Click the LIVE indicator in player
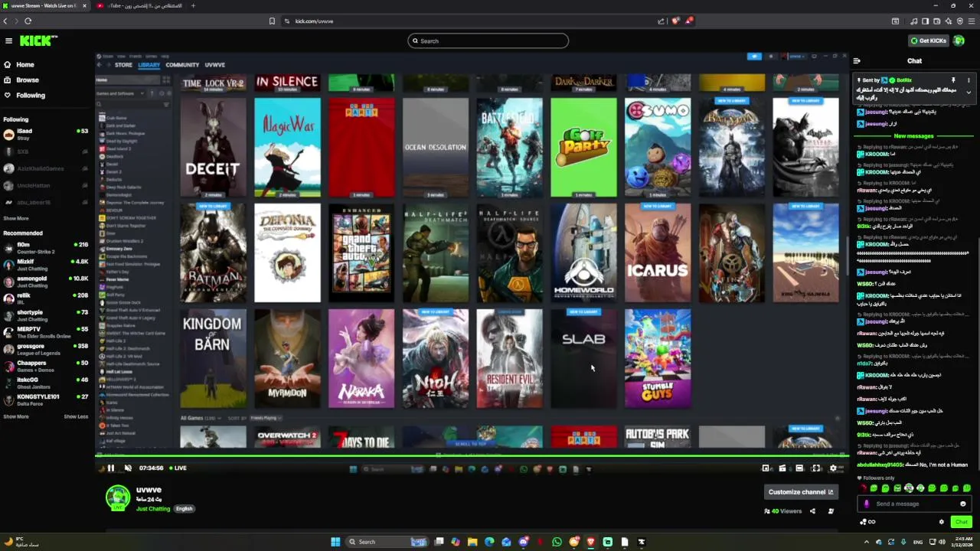Viewport: 980px width, 551px height. tap(179, 468)
